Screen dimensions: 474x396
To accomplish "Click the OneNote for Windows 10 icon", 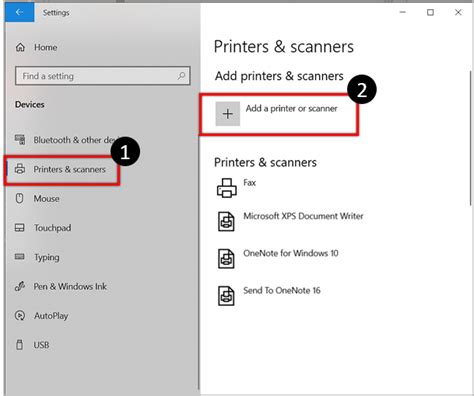I will point(226,259).
